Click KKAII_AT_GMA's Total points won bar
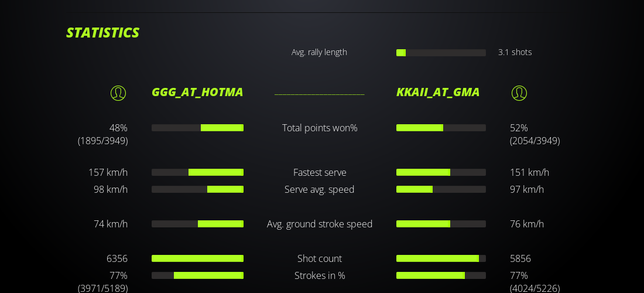644x293 pixels. coord(441,128)
